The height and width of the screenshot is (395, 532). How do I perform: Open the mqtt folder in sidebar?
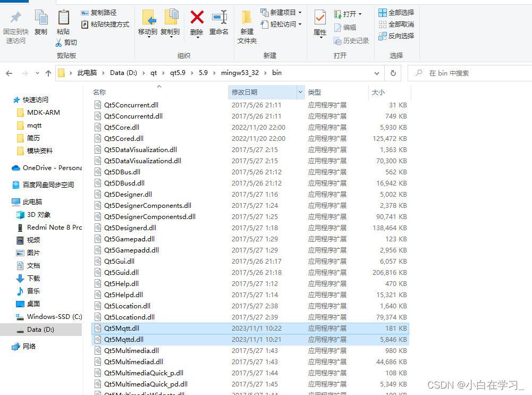pyautogui.click(x=29, y=125)
